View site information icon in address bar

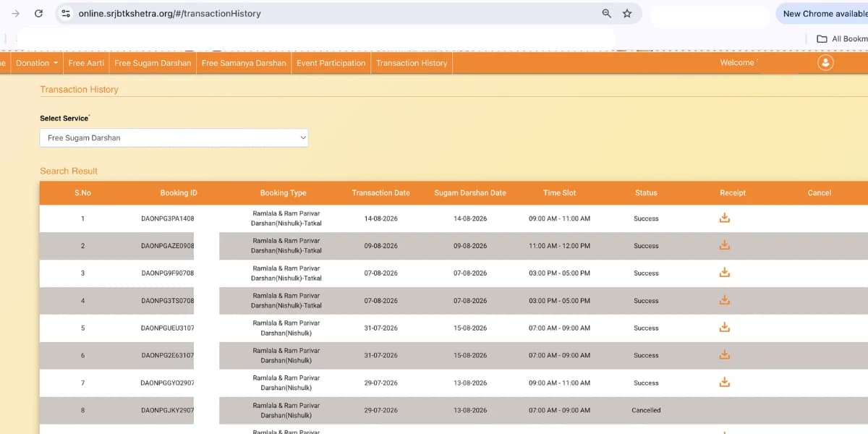[66, 13]
